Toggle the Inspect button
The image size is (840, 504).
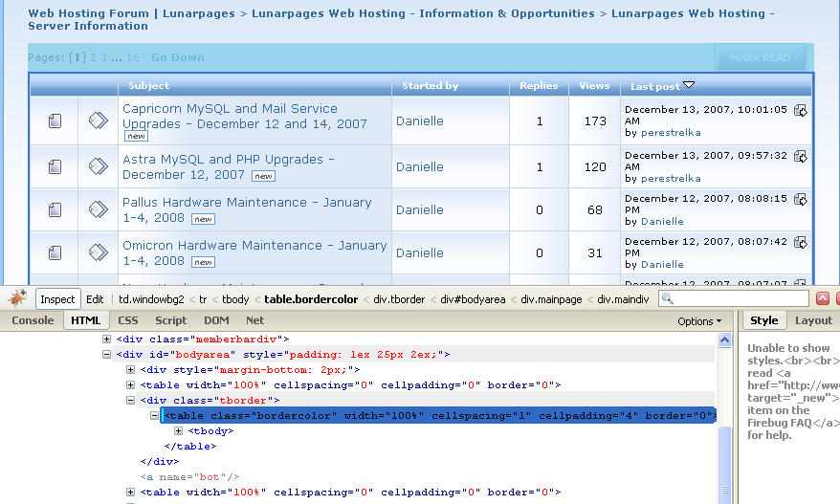tap(57, 299)
